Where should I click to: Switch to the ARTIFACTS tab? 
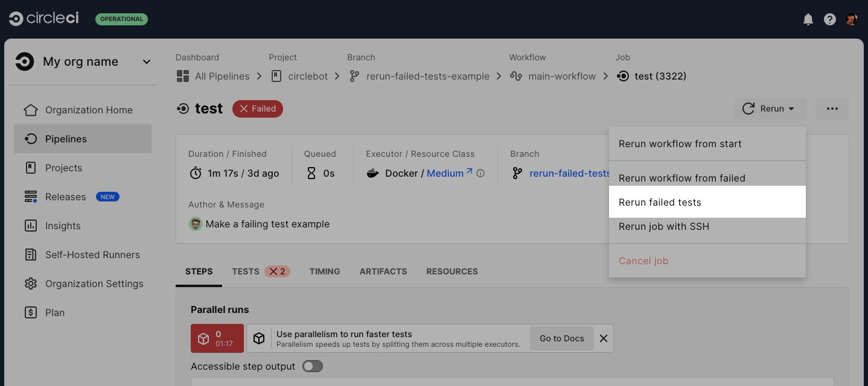383,271
